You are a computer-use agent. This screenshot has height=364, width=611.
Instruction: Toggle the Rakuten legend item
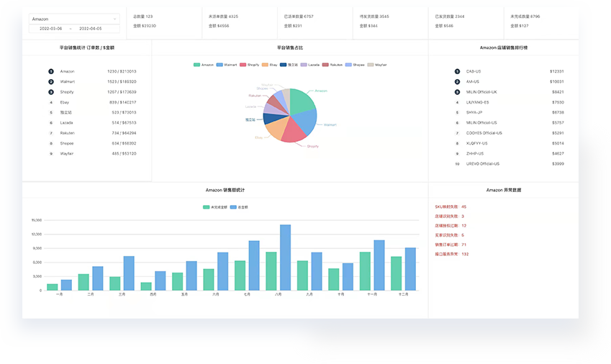(x=332, y=65)
